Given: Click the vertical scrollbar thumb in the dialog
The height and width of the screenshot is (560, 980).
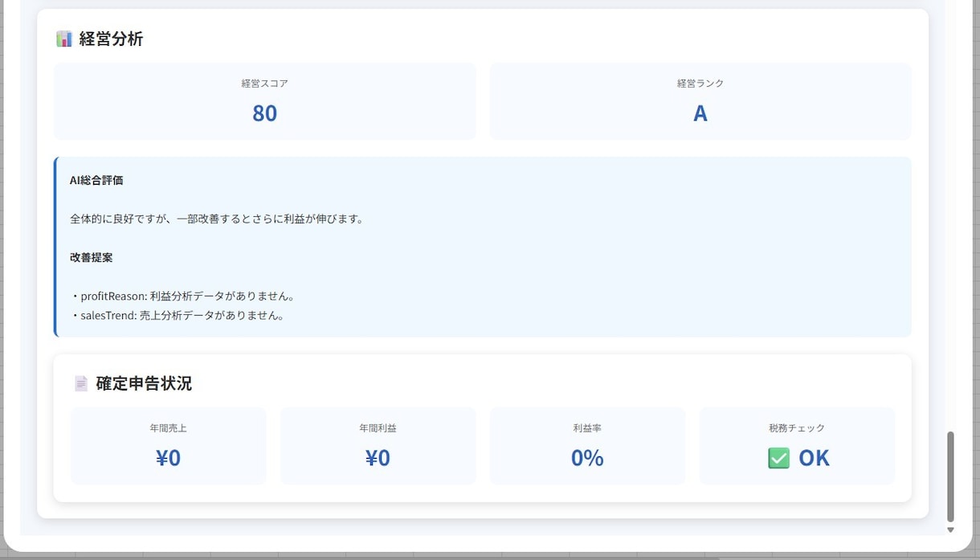Looking at the screenshot, I should [951, 476].
